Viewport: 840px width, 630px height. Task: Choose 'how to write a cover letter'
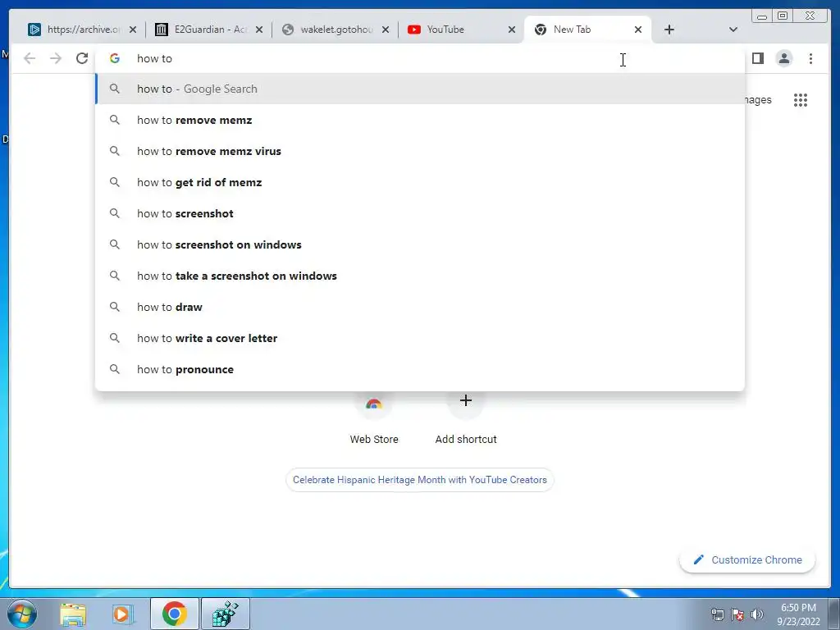click(x=420, y=338)
